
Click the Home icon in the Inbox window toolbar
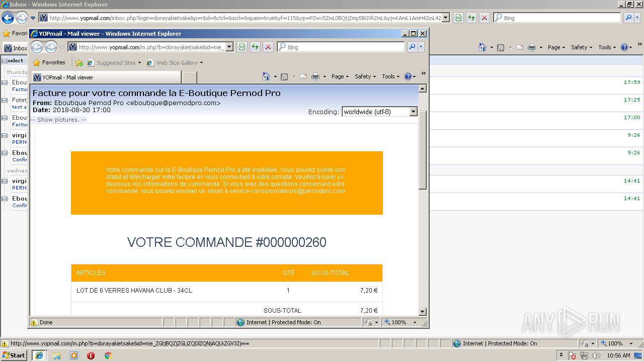[482, 47]
